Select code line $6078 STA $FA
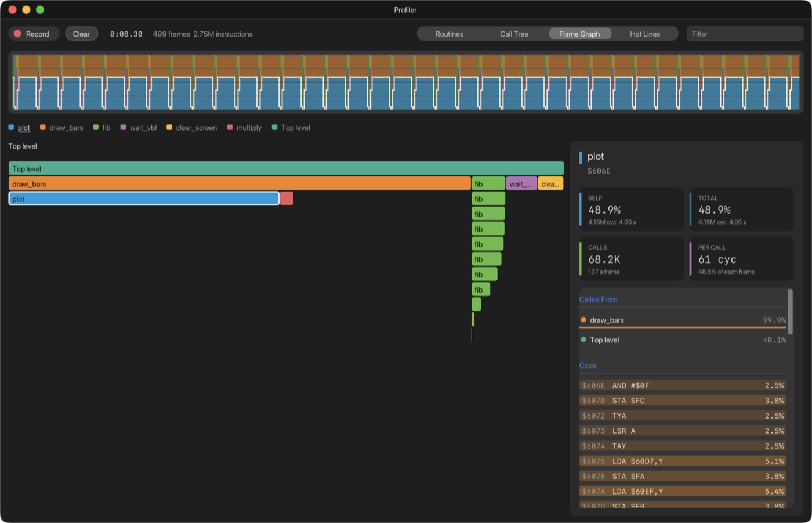 [683, 476]
